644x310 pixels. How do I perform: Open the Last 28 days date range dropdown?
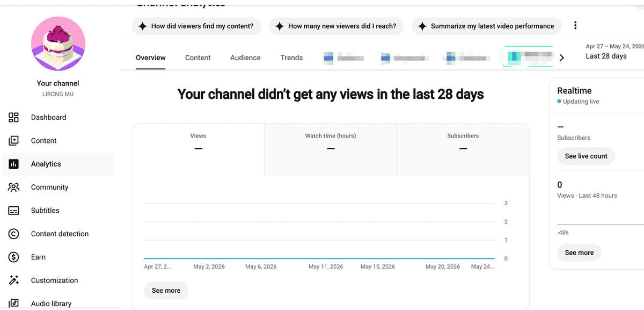tap(614, 52)
